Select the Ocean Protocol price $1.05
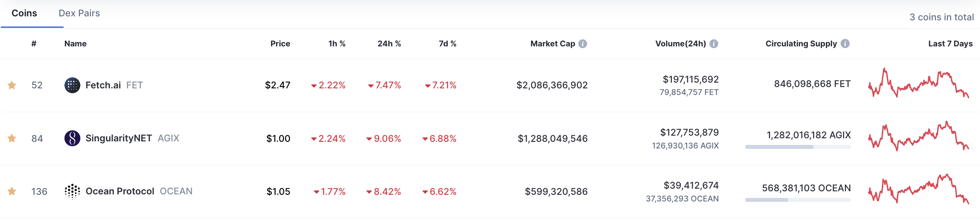Image resolution: width=980 pixels, height=220 pixels. [x=279, y=191]
